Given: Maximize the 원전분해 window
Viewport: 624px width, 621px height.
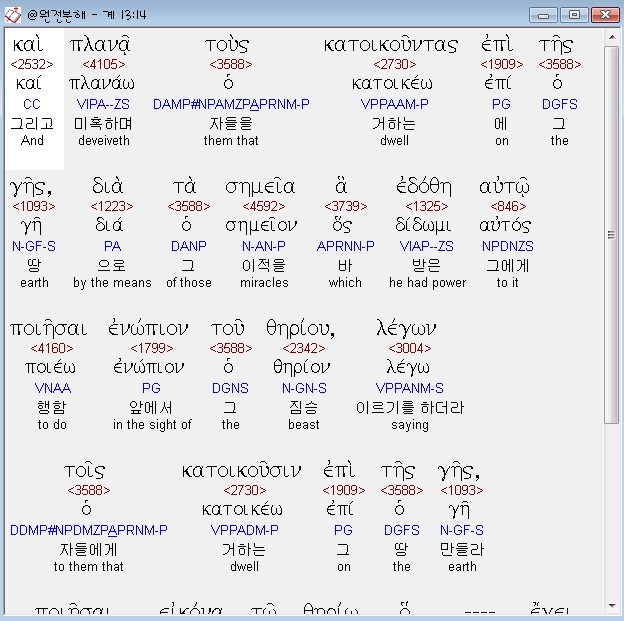Looking at the screenshot, I should (574, 15).
